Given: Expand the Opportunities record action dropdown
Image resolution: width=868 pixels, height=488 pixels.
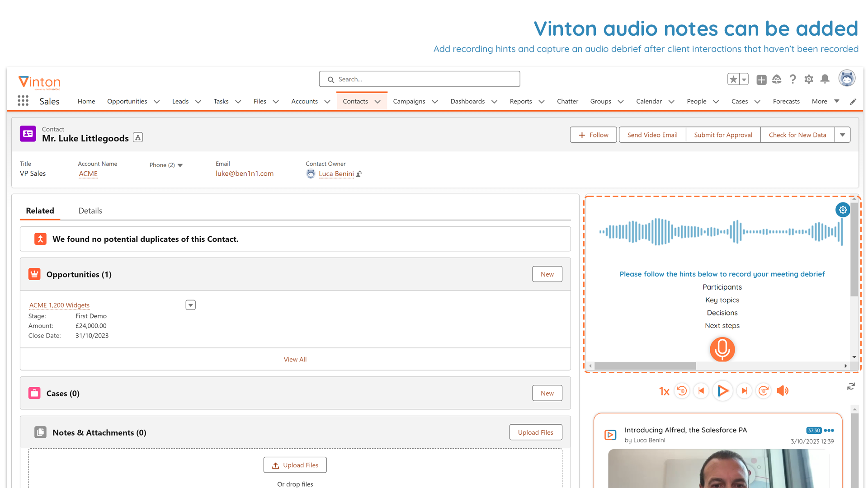Looking at the screenshot, I should click(190, 305).
